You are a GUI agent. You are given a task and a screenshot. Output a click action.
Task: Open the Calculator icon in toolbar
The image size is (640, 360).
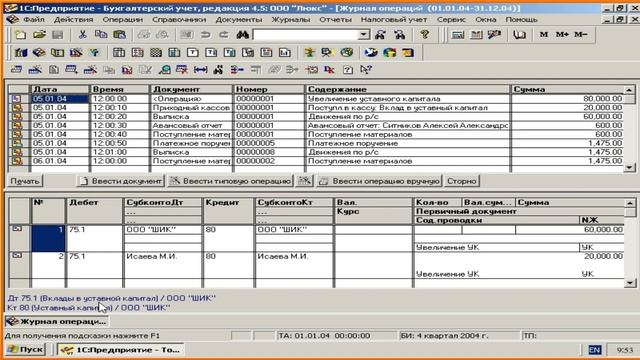point(458,35)
